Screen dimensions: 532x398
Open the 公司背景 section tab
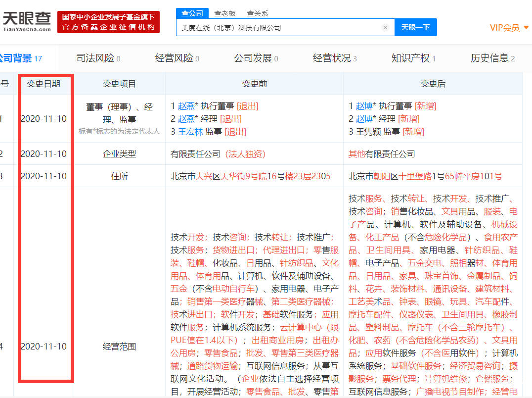[x=20, y=58]
